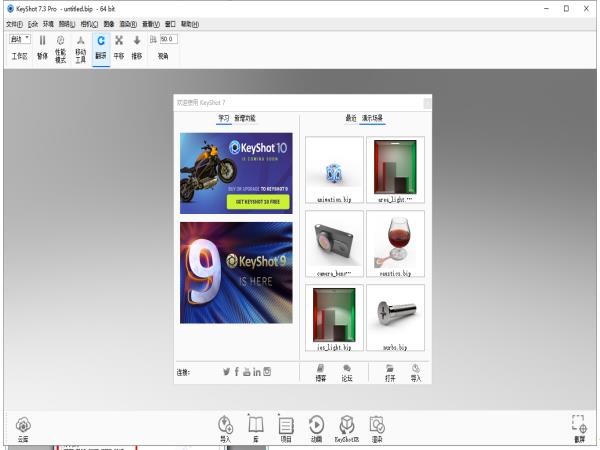Select the Pan camera tool (平移)
The width and height of the screenshot is (600, 450).
click(119, 49)
